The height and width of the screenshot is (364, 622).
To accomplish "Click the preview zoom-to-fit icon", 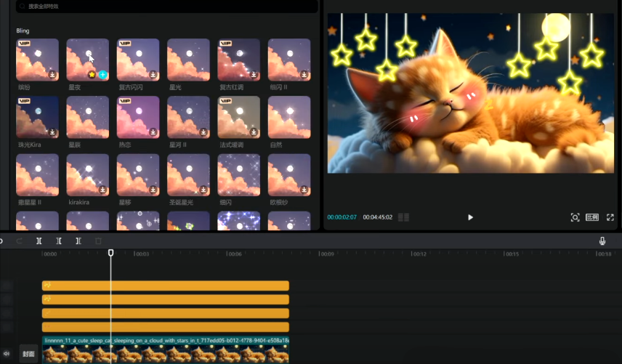I will [x=575, y=217].
